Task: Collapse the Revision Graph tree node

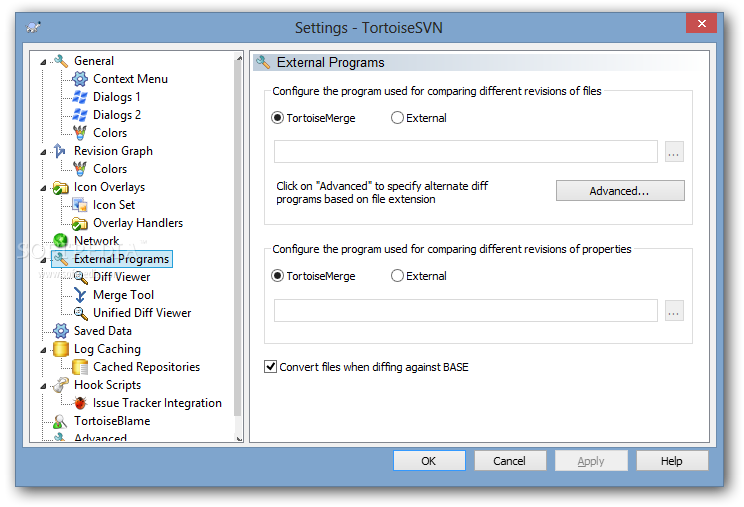Action: pyautogui.click(x=43, y=152)
